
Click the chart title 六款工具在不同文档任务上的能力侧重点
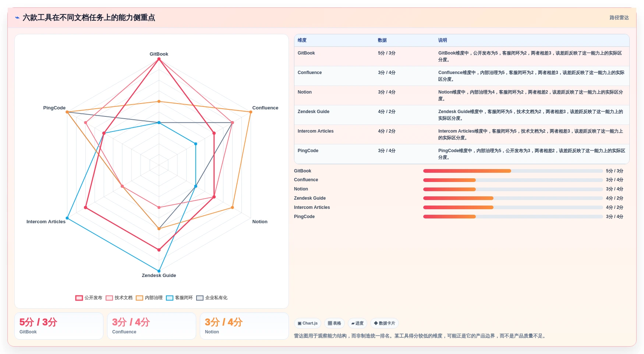pyautogui.click(x=89, y=18)
